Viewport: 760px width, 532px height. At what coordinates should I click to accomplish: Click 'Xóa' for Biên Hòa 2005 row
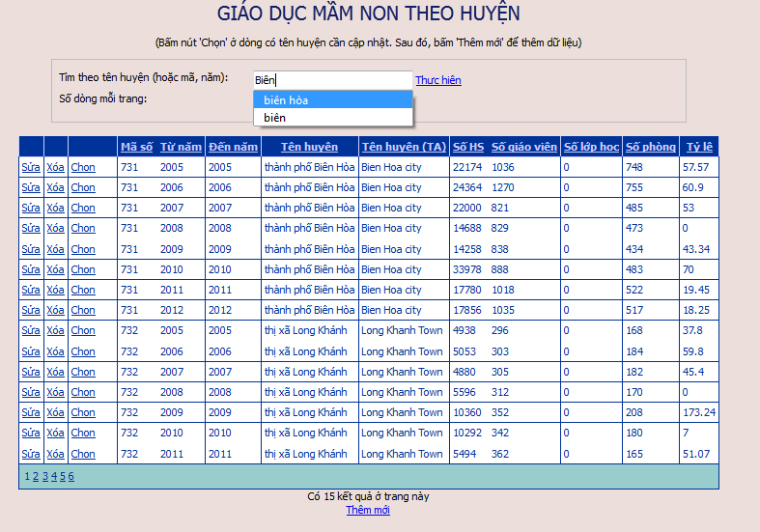coord(55,167)
